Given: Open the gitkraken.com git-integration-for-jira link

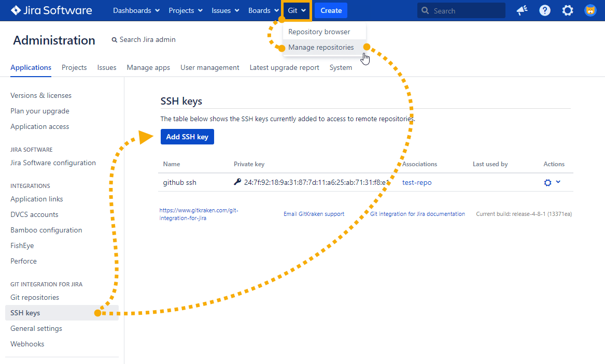Looking at the screenshot, I should [199, 214].
